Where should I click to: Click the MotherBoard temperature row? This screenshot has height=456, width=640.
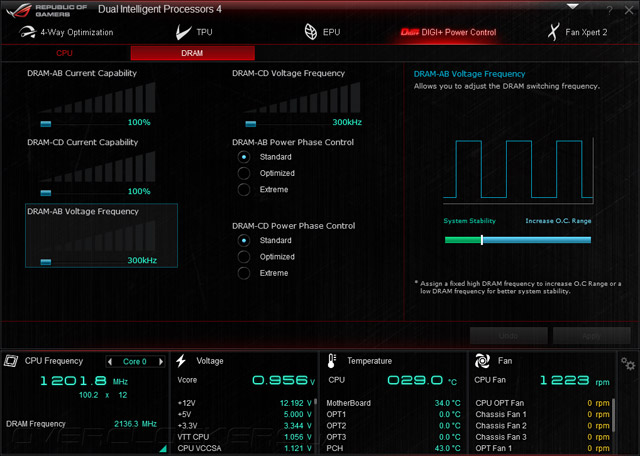393,403
